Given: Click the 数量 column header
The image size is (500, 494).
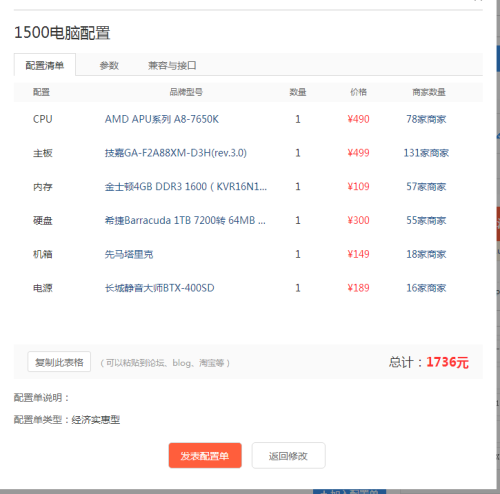Looking at the screenshot, I should point(298,92).
